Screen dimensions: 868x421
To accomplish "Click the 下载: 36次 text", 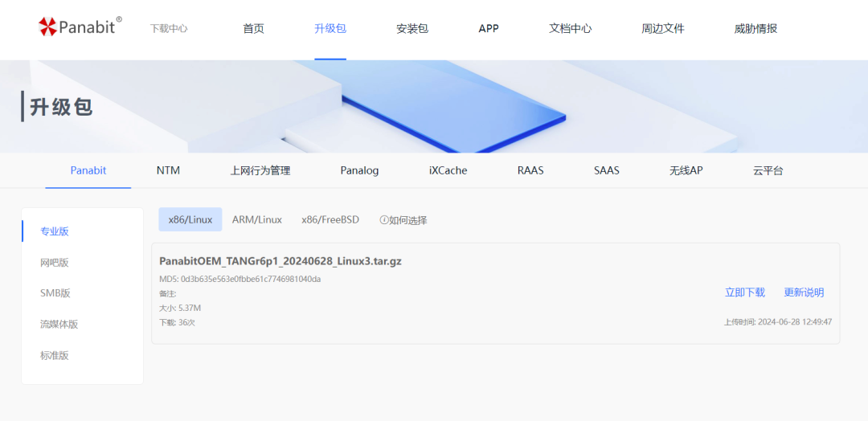I will tap(177, 322).
